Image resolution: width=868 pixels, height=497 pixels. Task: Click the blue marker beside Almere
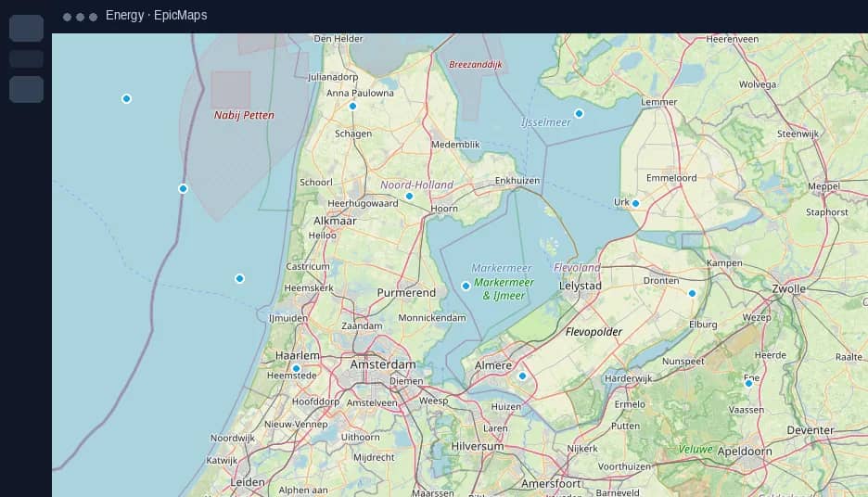[x=522, y=376]
